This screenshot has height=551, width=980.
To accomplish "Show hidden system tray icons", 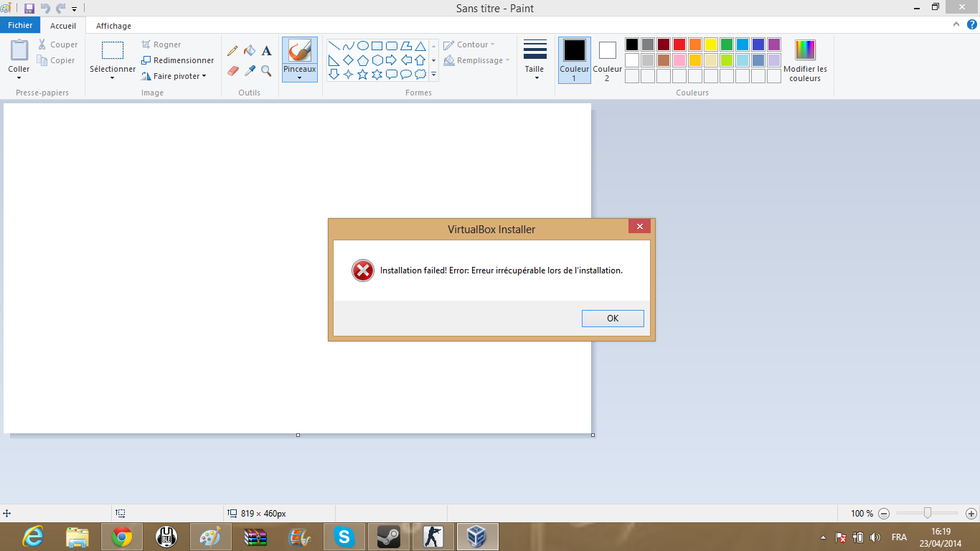I will pyautogui.click(x=822, y=537).
